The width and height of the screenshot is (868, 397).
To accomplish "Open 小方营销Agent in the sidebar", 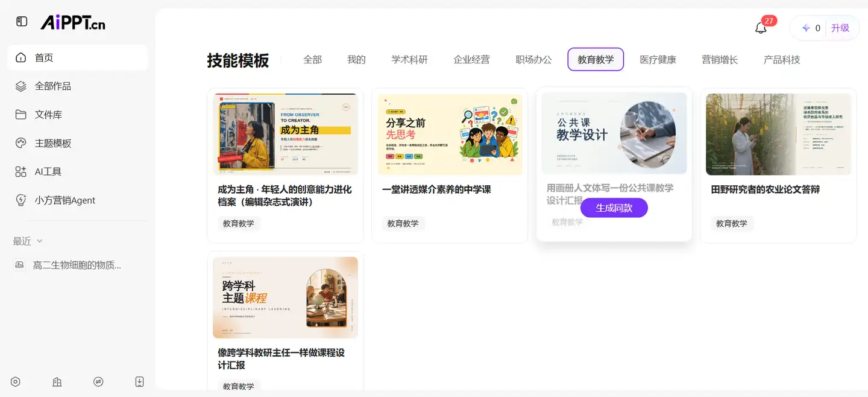I will [x=78, y=200].
